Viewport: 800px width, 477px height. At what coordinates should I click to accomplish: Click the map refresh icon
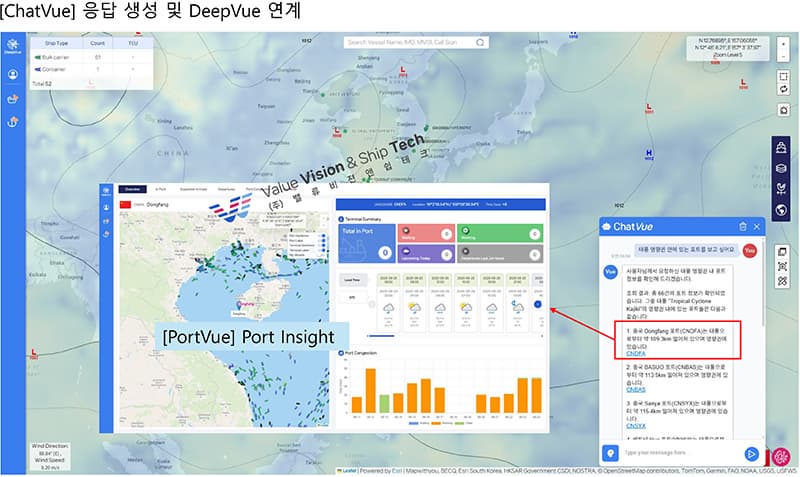coord(781,89)
